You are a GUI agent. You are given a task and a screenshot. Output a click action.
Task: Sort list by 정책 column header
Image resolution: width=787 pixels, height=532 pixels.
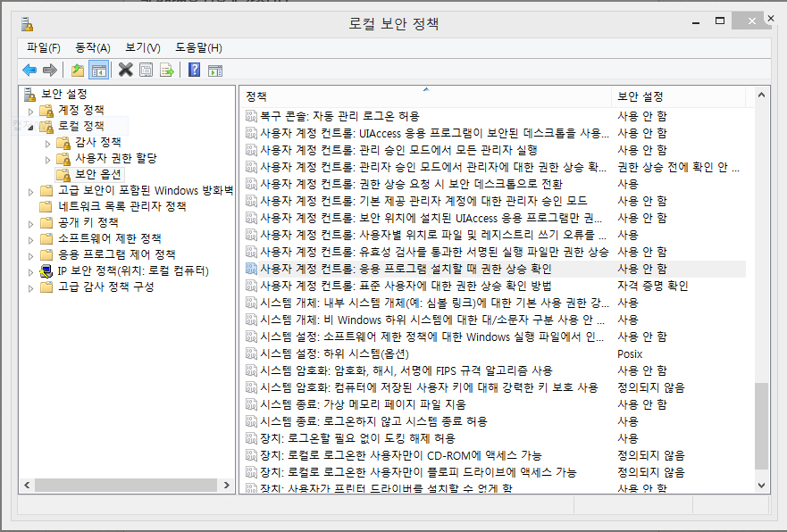[x=256, y=96]
